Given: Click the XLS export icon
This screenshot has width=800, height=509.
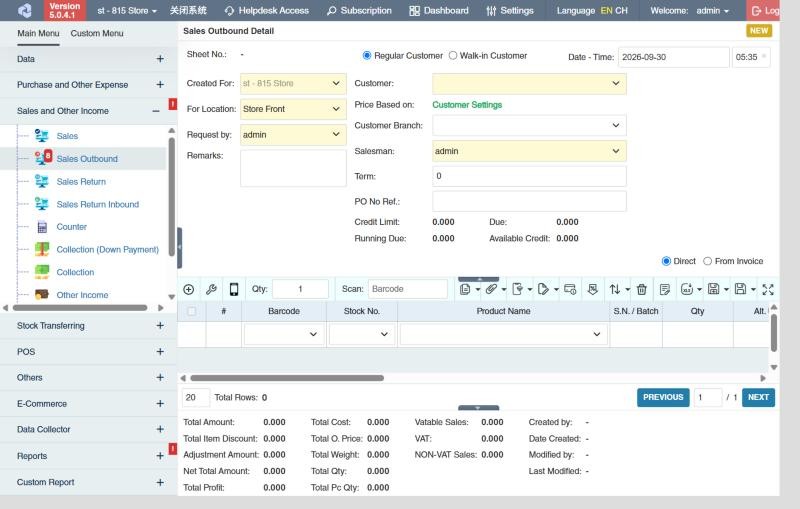Looking at the screenshot, I should pyautogui.click(x=687, y=289).
